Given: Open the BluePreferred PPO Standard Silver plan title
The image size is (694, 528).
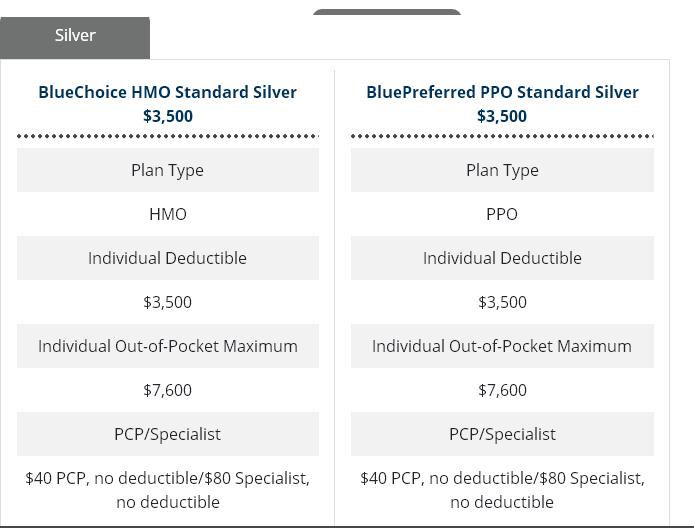Looking at the screenshot, I should click(502, 92).
